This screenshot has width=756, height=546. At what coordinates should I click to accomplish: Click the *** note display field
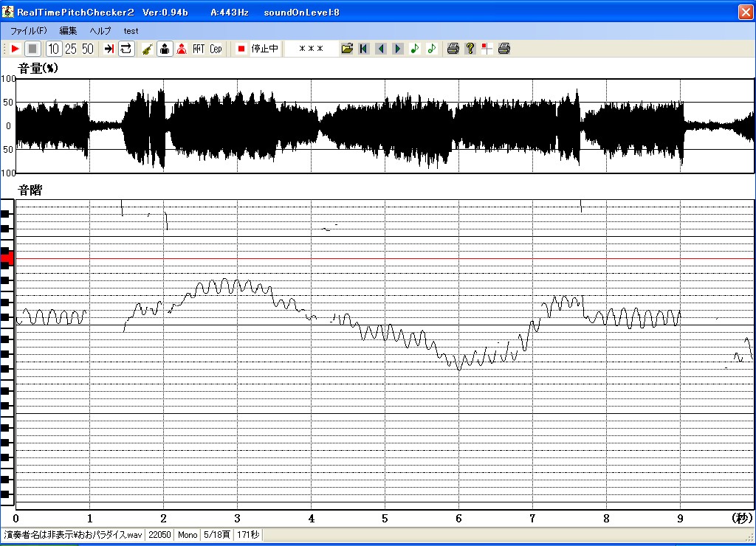point(311,49)
